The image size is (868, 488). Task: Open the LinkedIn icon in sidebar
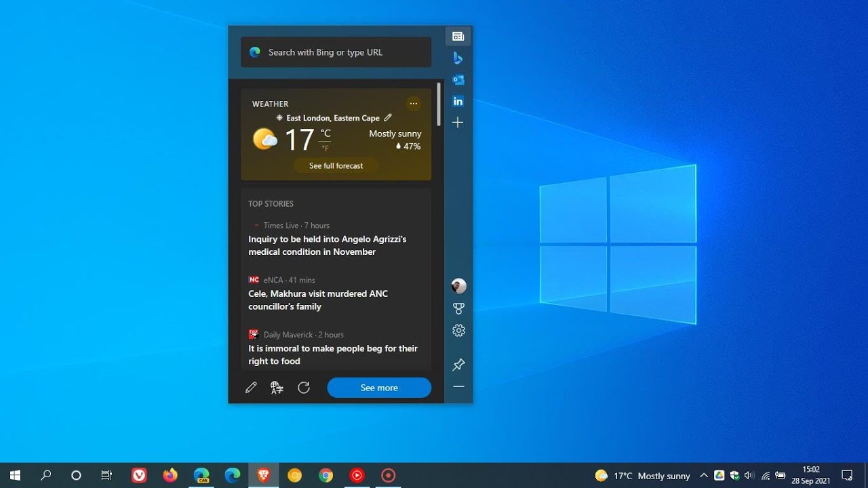[458, 101]
